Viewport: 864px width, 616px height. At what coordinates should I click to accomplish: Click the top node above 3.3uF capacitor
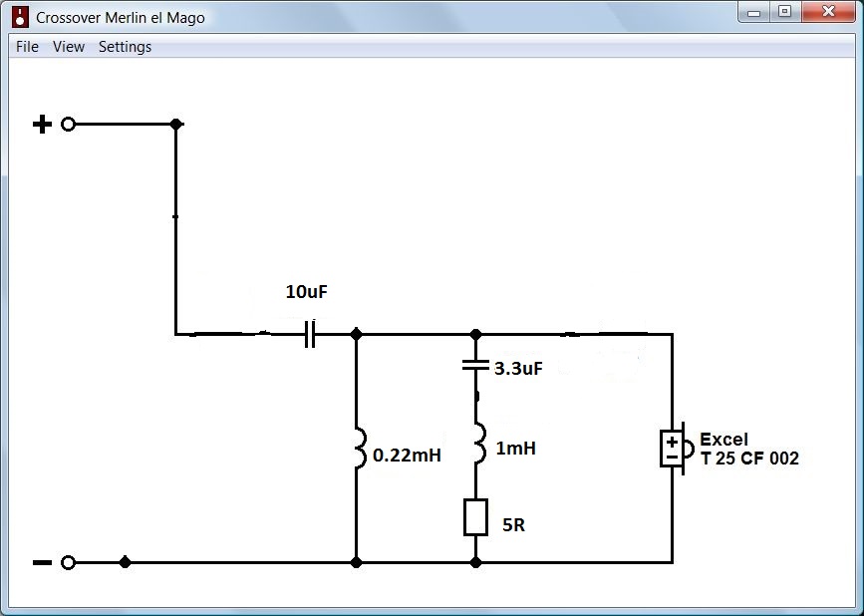tap(476, 334)
